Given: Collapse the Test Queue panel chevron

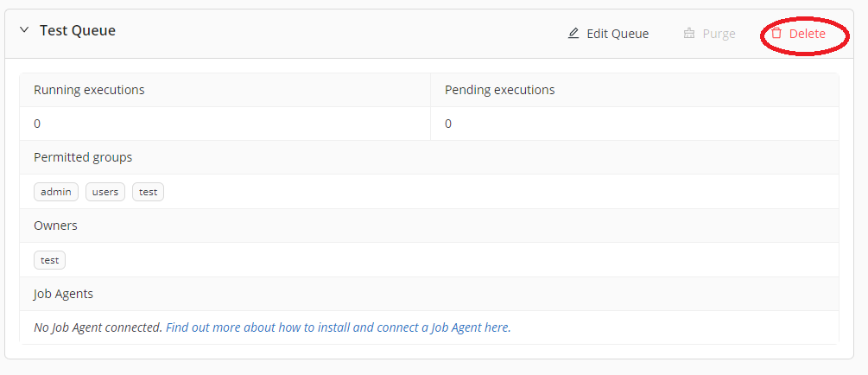Looking at the screenshot, I should pyautogui.click(x=24, y=30).
